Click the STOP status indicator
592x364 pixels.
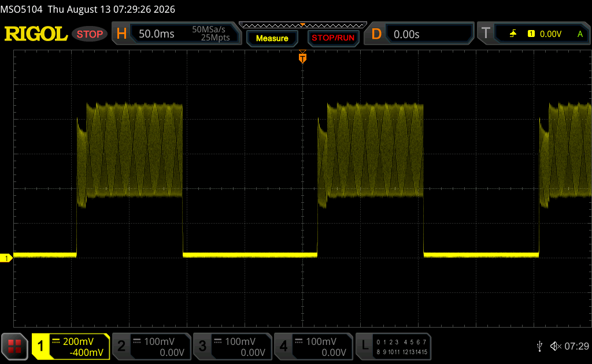tap(90, 34)
